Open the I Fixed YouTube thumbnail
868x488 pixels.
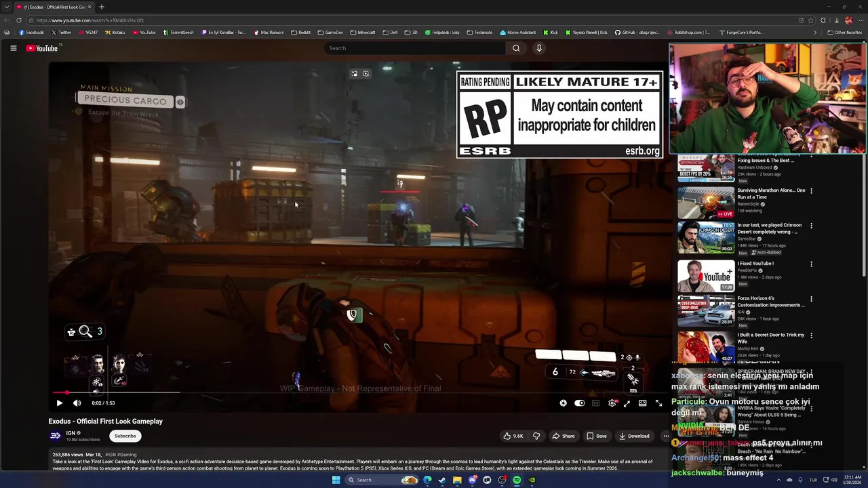point(706,275)
